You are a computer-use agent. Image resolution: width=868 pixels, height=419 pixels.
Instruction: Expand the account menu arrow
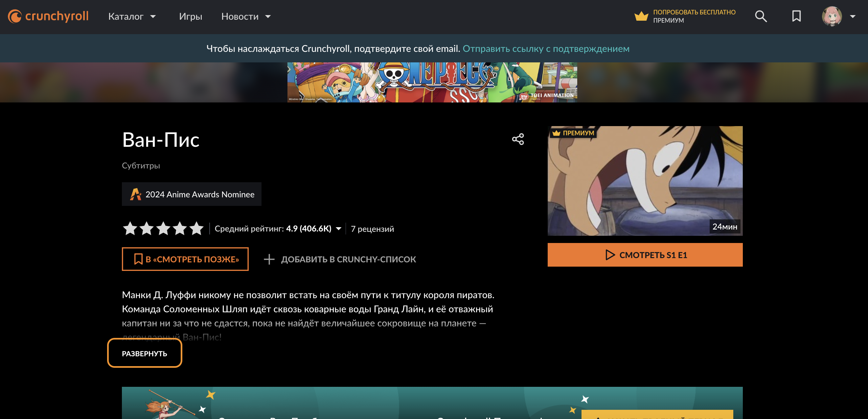(x=853, y=16)
